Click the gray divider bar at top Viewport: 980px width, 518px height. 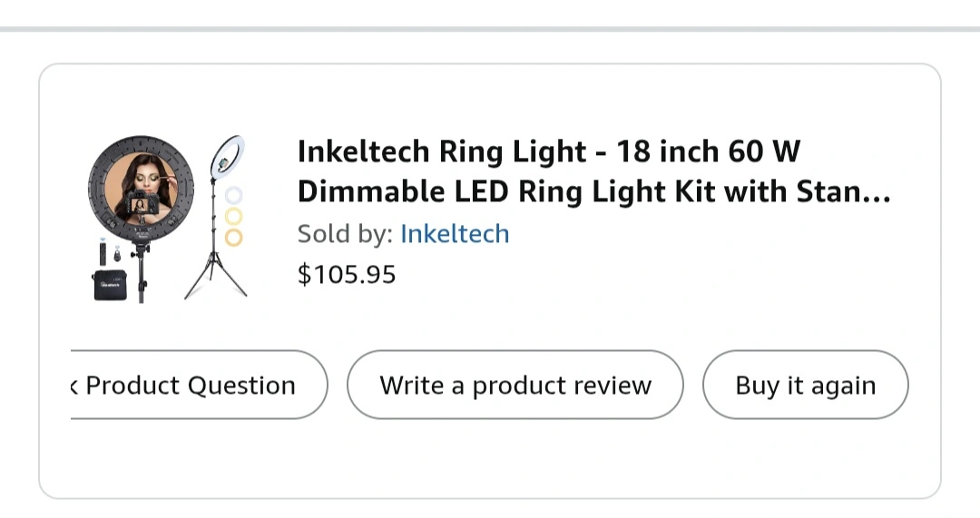coord(490,29)
